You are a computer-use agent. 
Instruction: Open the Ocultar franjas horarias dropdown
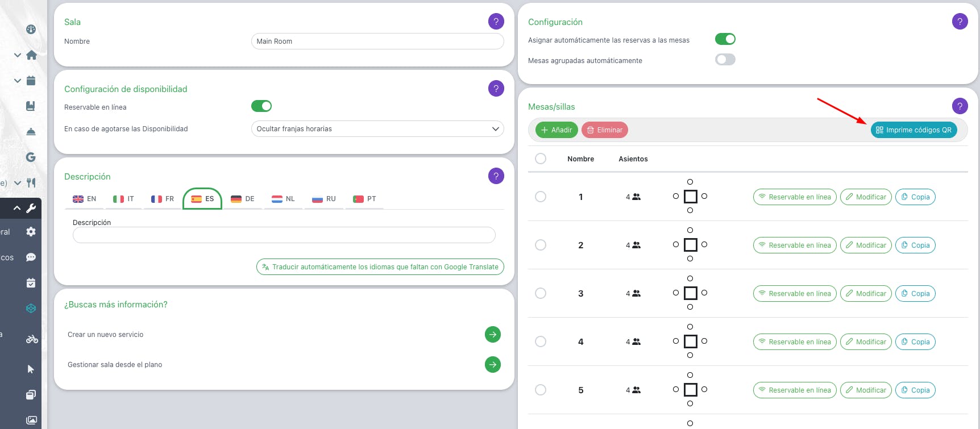377,129
